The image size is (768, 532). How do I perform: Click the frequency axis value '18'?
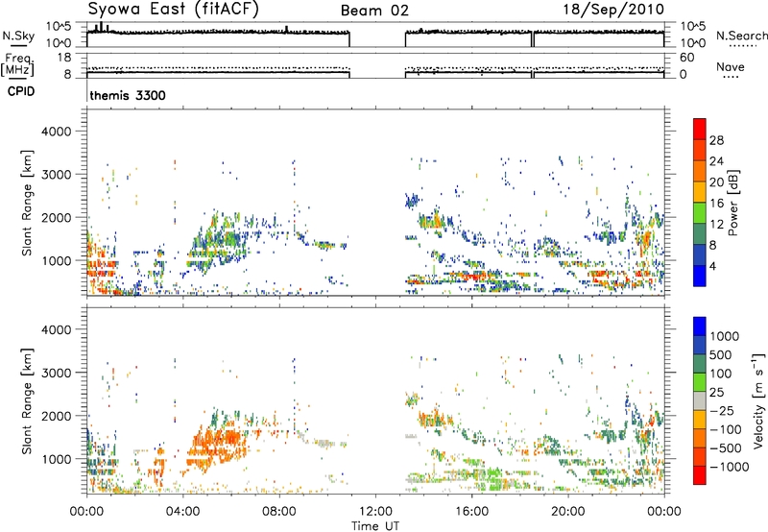click(64, 58)
